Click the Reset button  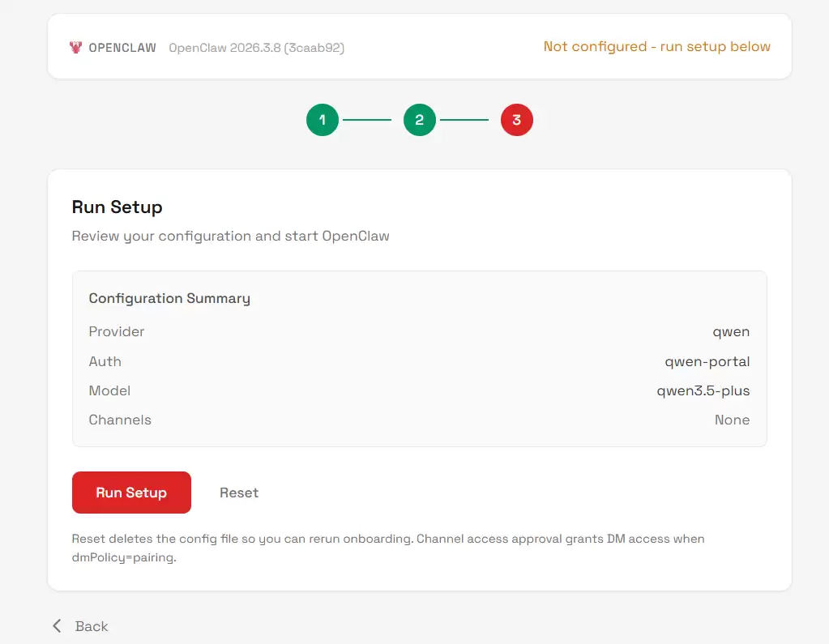[239, 493]
